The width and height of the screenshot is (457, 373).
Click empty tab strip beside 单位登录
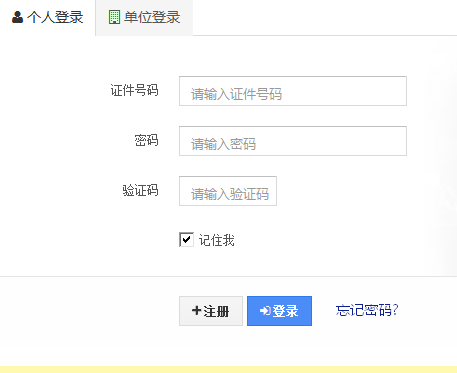tap(325, 17)
